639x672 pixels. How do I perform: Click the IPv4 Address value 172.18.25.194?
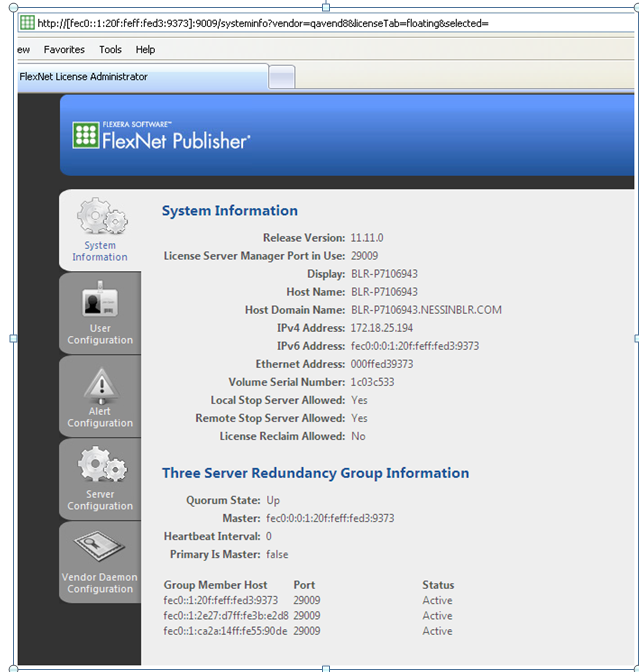pos(381,328)
